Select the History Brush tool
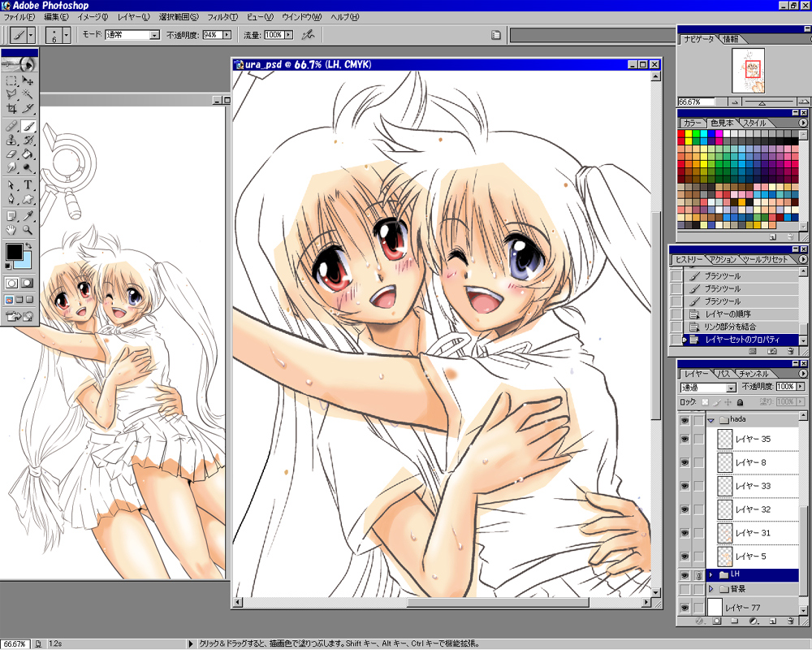Viewport: 812px width, 650px height. [28, 140]
